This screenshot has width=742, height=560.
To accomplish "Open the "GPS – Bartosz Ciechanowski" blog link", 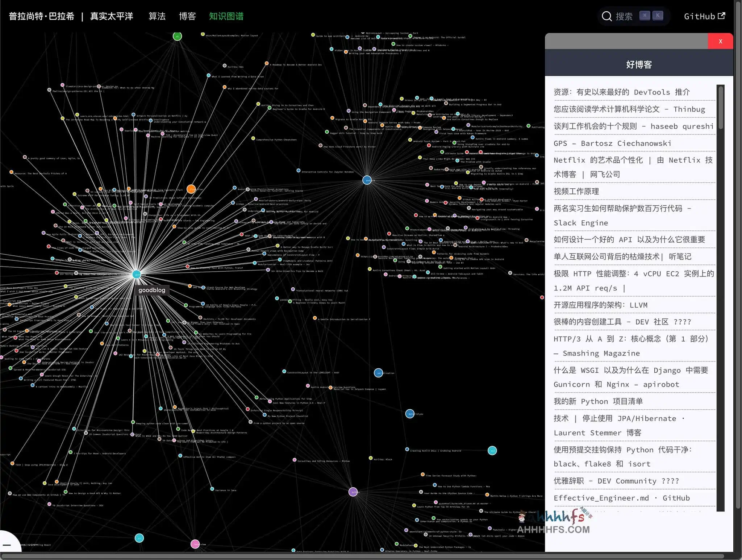I will (612, 143).
